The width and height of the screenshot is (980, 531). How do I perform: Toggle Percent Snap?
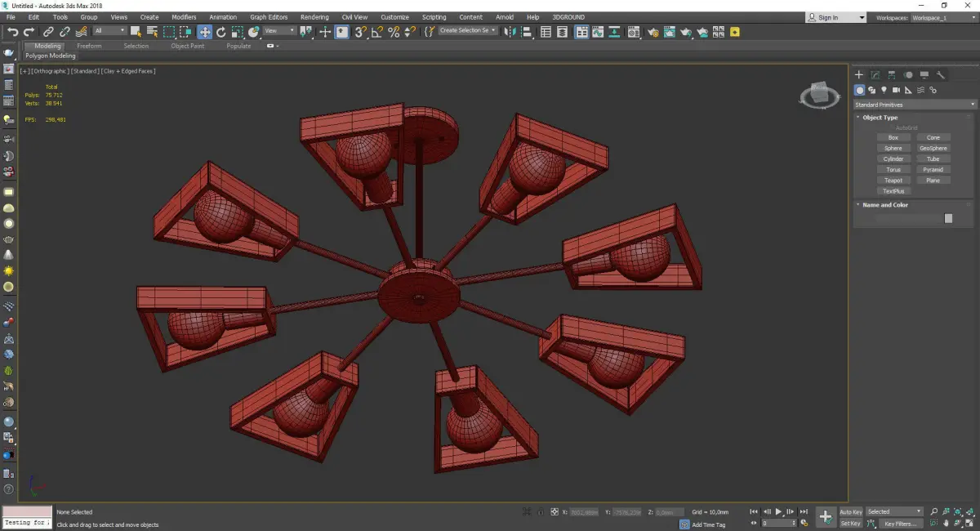pos(394,32)
